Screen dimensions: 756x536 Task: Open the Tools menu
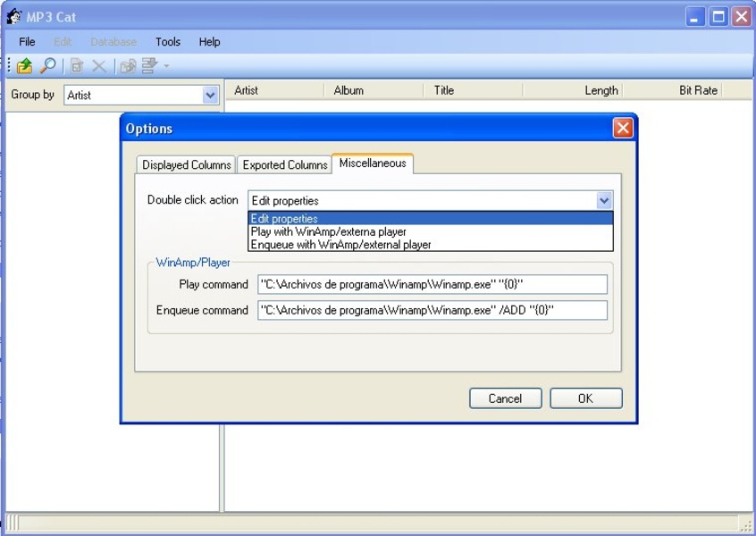[x=167, y=42]
